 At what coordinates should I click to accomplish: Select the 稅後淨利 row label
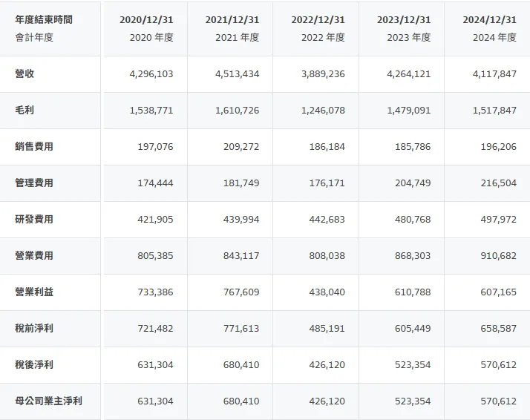pos(34,365)
